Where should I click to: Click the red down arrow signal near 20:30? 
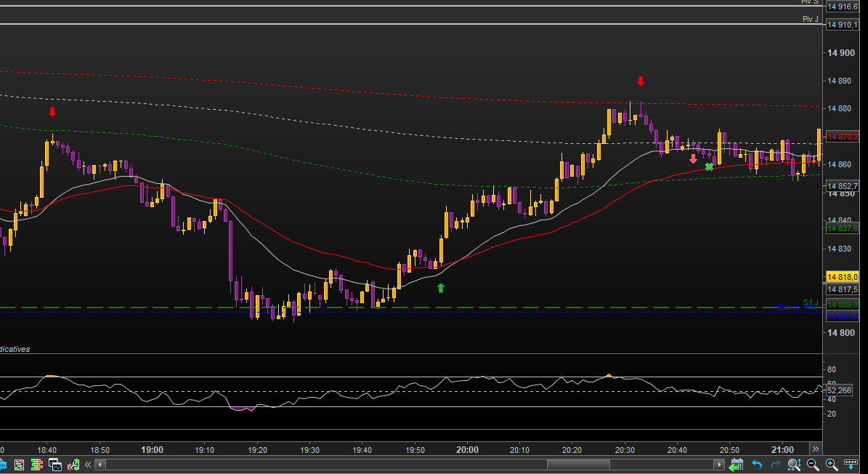[x=641, y=81]
